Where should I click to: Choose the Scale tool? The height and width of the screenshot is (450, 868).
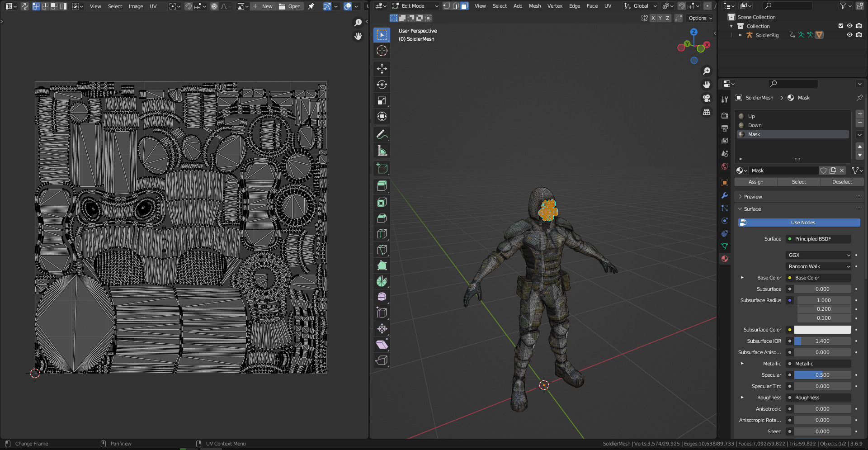382,100
